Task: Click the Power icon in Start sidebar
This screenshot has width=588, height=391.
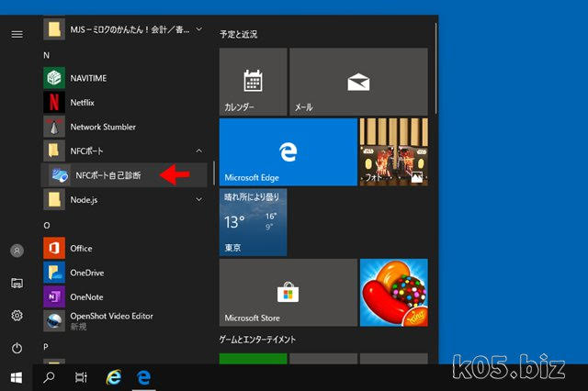Action: 17,348
